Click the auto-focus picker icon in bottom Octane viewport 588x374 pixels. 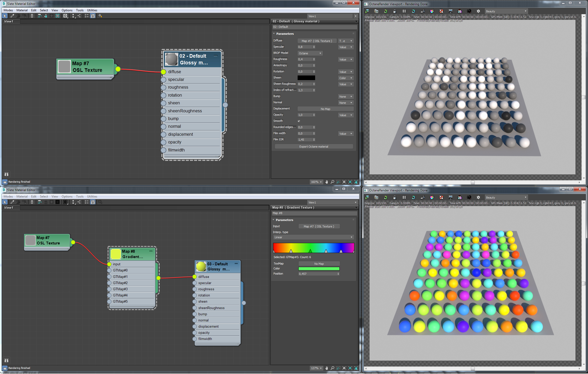click(423, 198)
